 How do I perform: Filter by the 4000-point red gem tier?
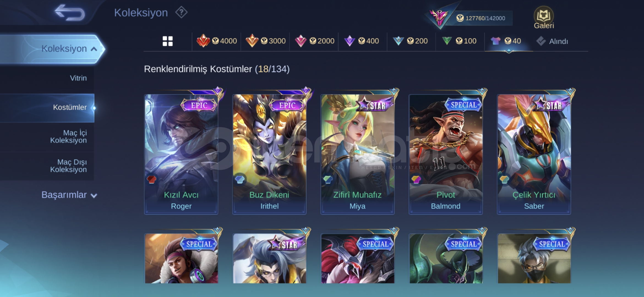(217, 41)
